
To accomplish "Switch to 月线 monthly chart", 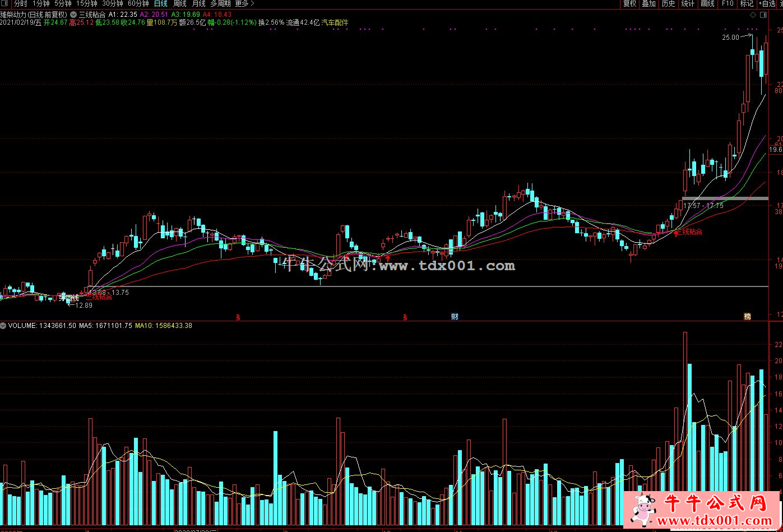I will (x=198, y=3).
